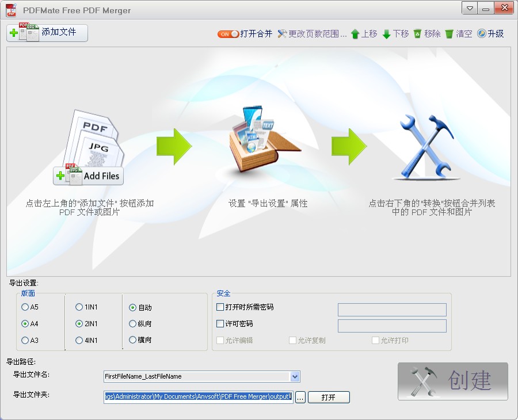Enable 打开时所需密码 checkbox

(x=220, y=307)
